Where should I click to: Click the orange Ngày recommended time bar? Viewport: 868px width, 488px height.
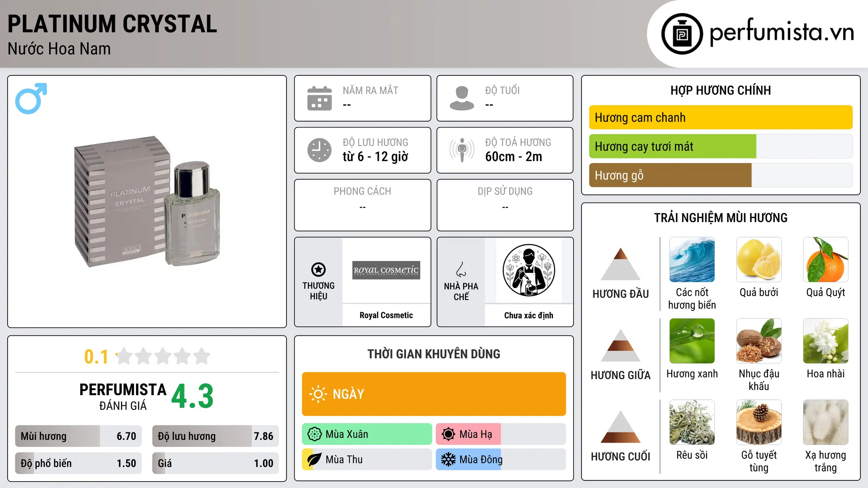pos(434,394)
